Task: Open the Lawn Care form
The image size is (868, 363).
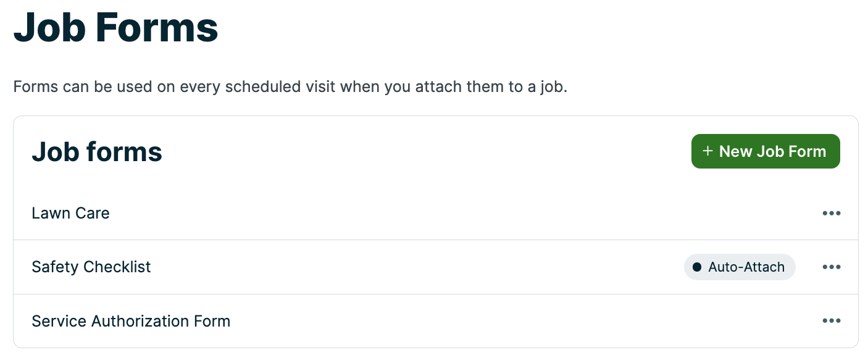Action: point(70,213)
